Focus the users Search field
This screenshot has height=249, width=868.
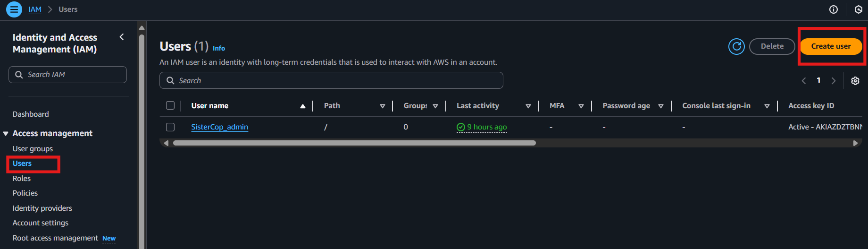tap(331, 80)
